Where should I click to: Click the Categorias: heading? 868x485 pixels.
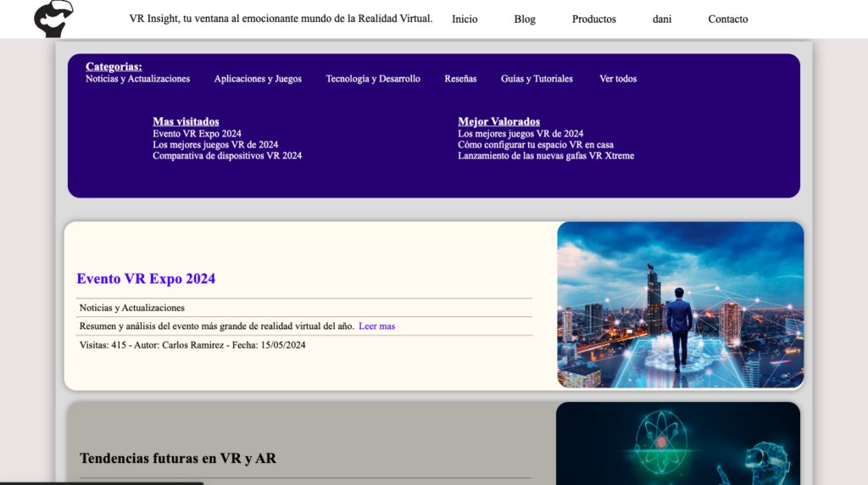tap(114, 66)
